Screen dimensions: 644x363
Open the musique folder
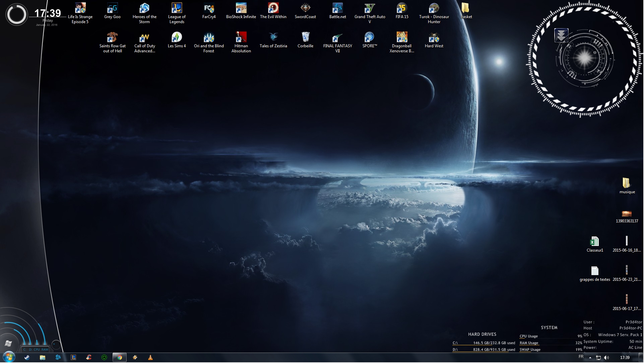click(627, 186)
